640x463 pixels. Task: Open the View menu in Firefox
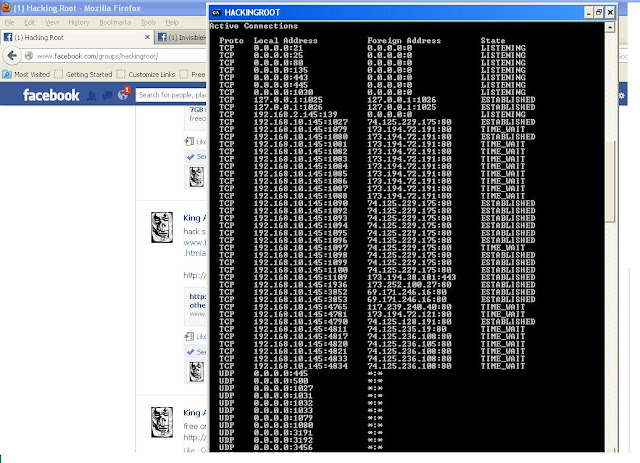[52, 22]
